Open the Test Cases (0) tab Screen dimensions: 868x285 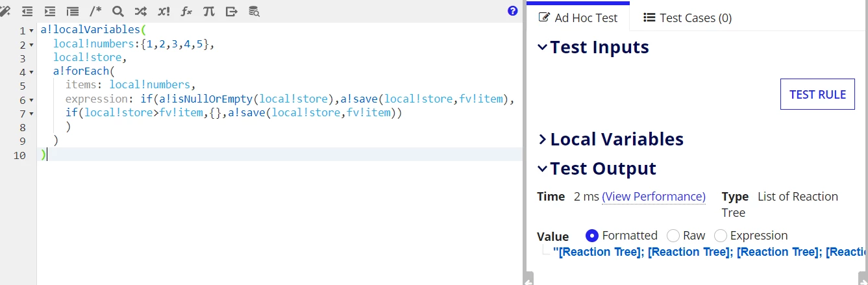[x=688, y=18]
